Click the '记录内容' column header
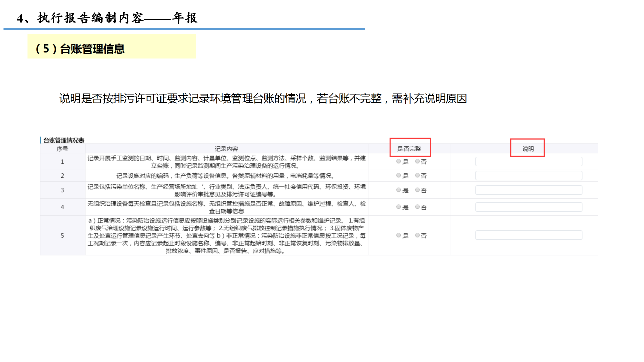 tap(226, 149)
